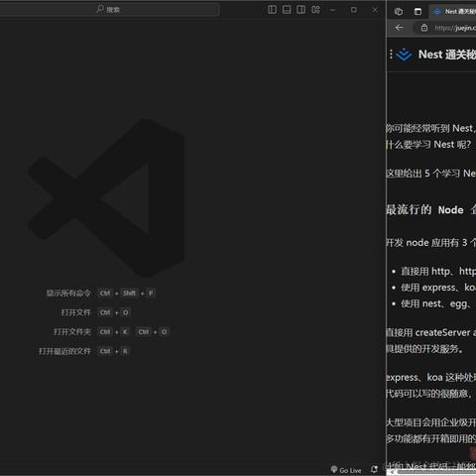Toggle the bottom panel layout icon

(x=287, y=10)
